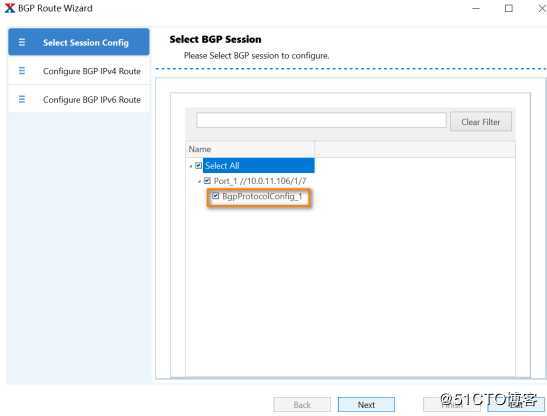Collapse the Select All tree node
Screen dimensions: 547x416
(191, 166)
